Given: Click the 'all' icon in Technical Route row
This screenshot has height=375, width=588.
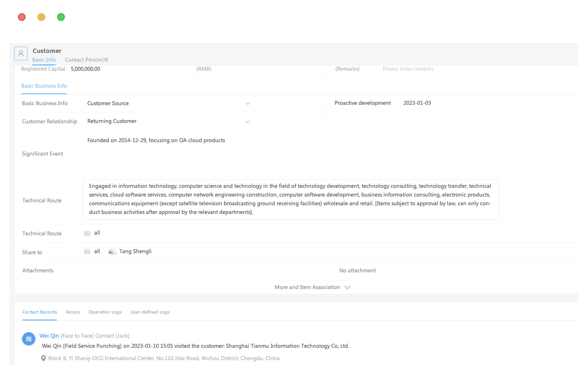Looking at the screenshot, I should click(x=87, y=233).
